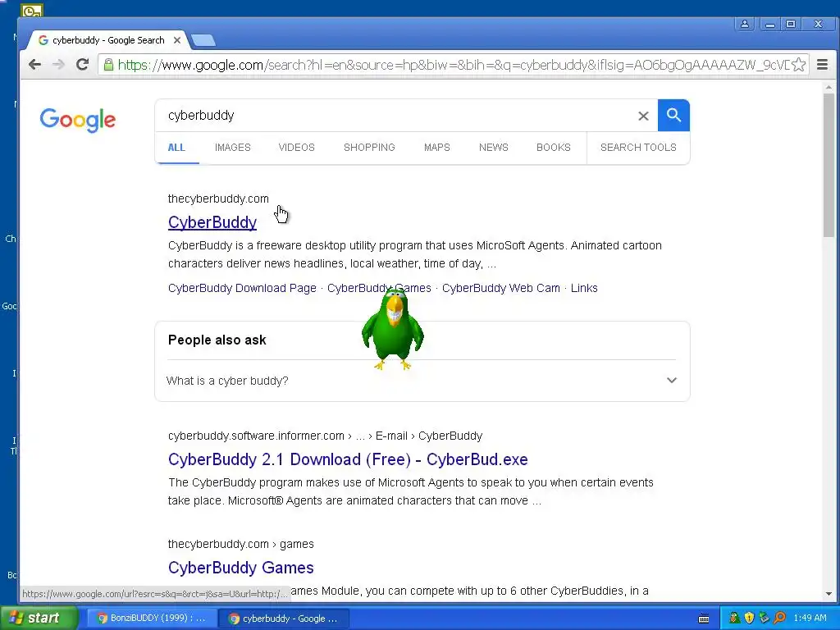Viewport: 840px width, 630px height.
Task: Switch to IMAGES results
Action: [x=232, y=148]
